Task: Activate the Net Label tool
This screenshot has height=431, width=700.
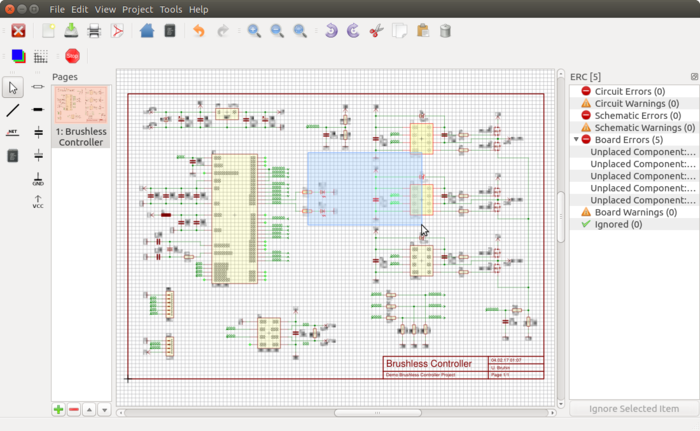Action: (x=13, y=132)
